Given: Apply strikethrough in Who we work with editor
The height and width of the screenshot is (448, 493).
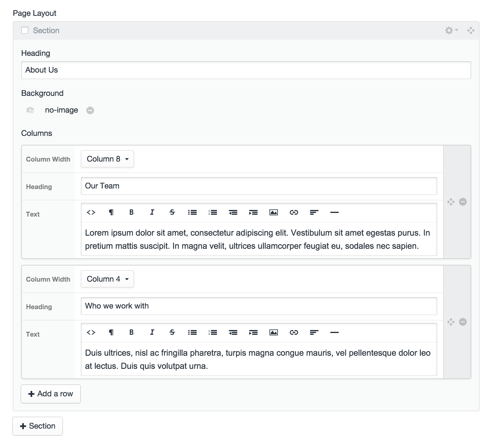Looking at the screenshot, I should tap(172, 332).
